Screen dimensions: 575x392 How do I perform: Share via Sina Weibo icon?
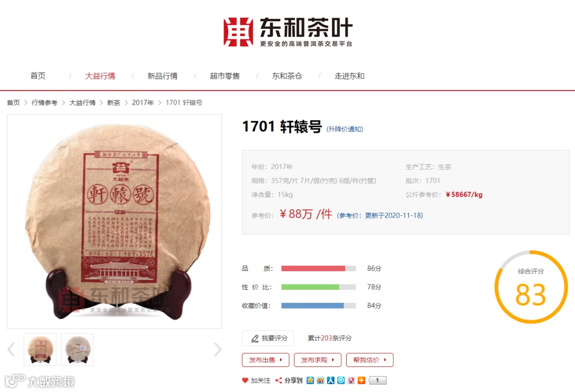click(x=321, y=380)
